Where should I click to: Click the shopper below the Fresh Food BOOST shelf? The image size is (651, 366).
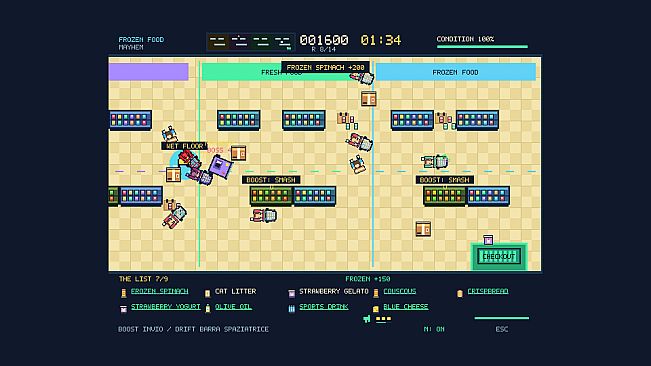tap(264, 215)
